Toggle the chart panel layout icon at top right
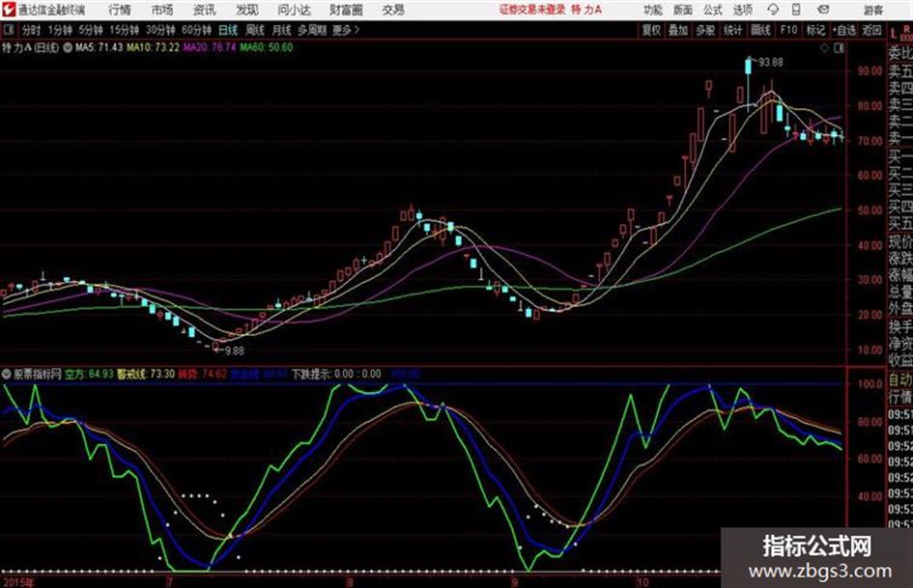The height and width of the screenshot is (588, 913). pyautogui.click(x=839, y=48)
